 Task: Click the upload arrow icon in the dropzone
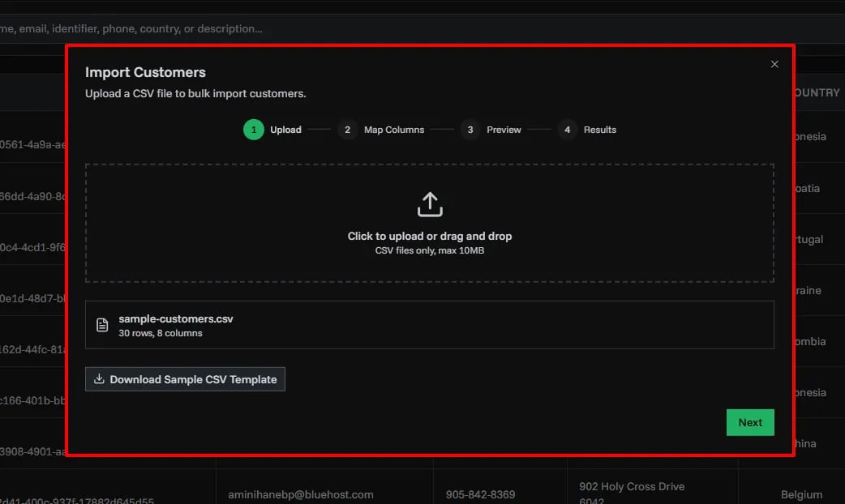(429, 203)
